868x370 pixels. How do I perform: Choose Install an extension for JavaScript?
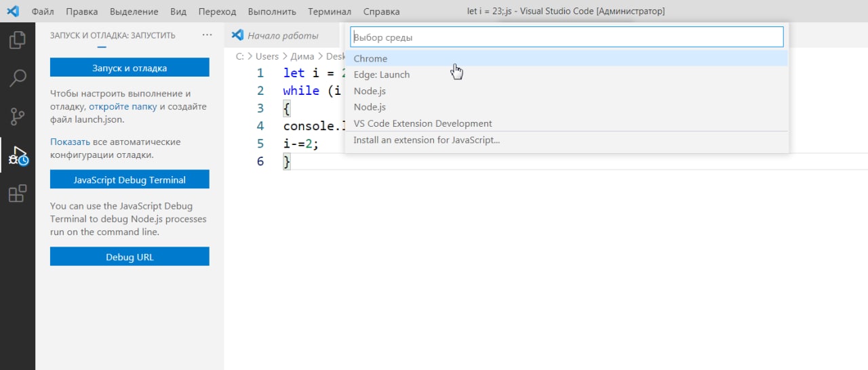pos(567,140)
